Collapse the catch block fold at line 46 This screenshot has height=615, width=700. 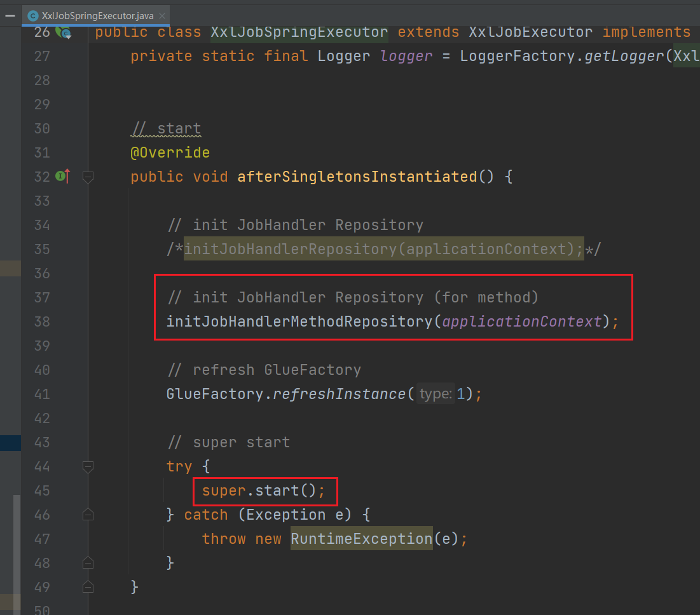coord(88,515)
